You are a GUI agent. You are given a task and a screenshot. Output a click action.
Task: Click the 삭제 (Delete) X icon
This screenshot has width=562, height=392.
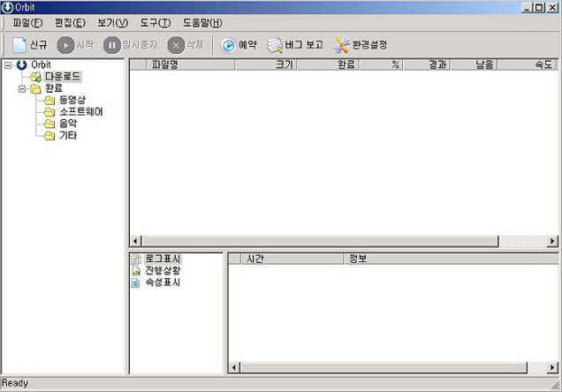pyautogui.click(x=176, y=45)
